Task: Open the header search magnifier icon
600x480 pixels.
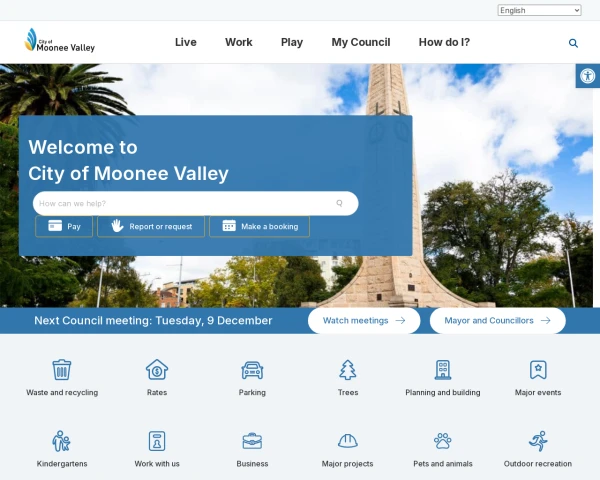Action: tap(573, 43)
